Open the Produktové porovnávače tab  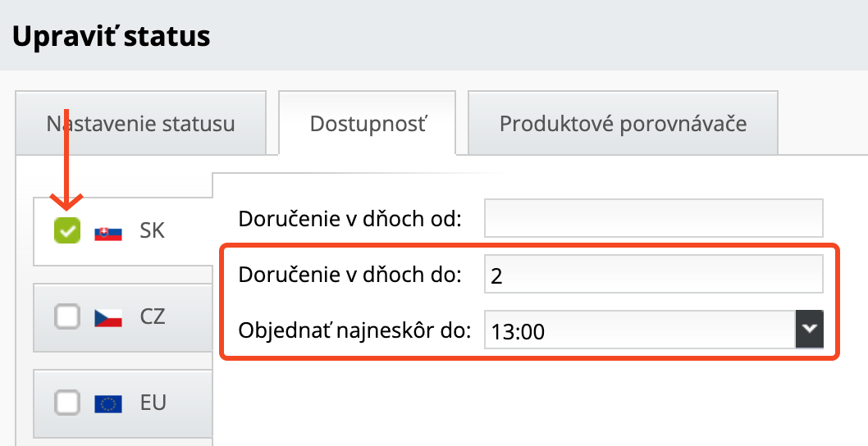623,123
